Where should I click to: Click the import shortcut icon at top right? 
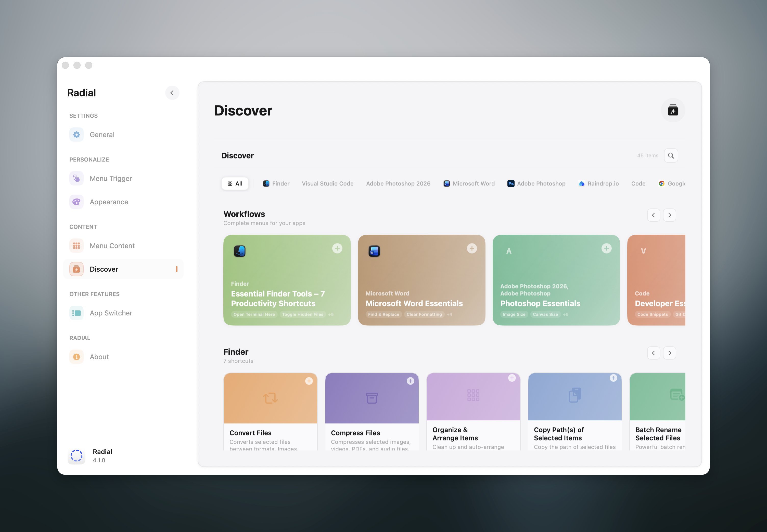[x=673, y=110]
